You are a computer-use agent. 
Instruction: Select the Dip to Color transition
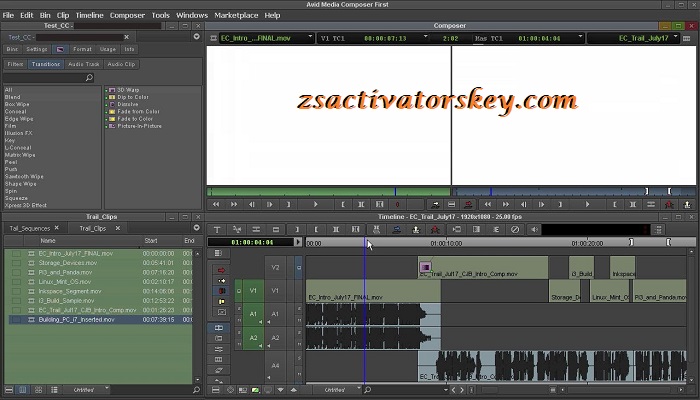(133, 97)
